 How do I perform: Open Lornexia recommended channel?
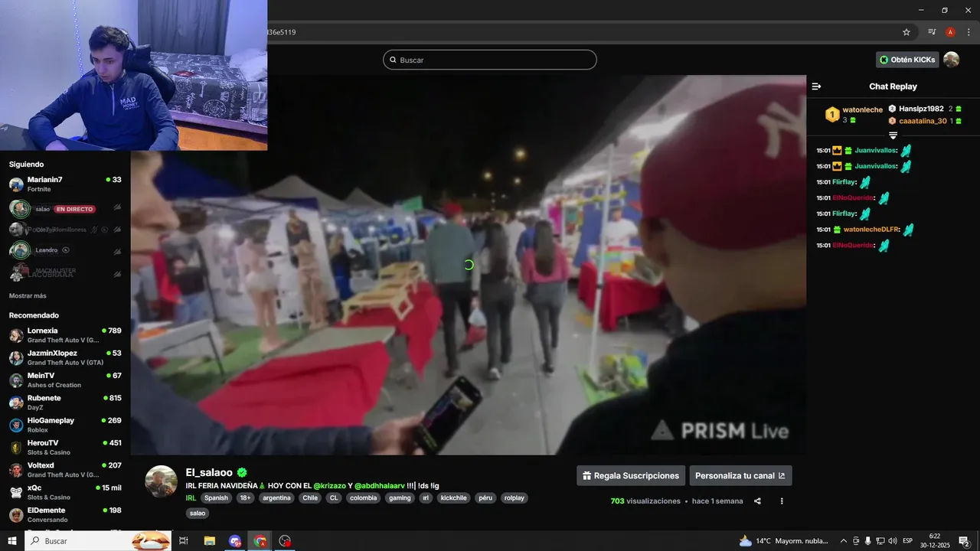(x=65, y=335)
